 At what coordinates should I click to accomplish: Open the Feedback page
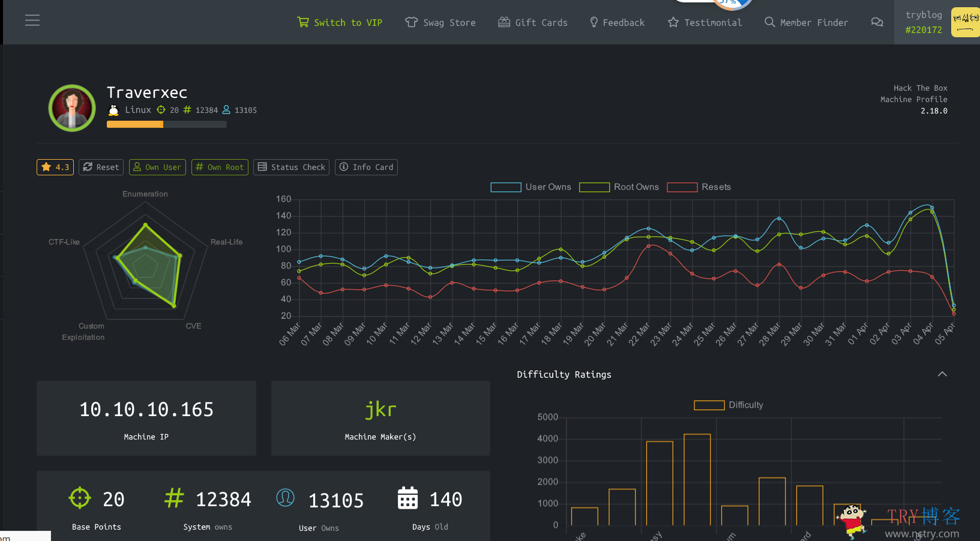coord(618,22)
